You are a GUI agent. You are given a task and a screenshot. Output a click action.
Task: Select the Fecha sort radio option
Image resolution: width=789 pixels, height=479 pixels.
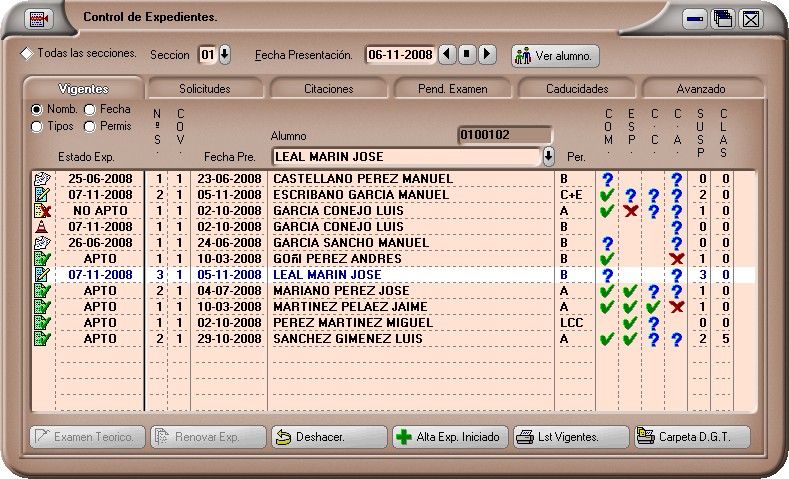click(90, 109)
